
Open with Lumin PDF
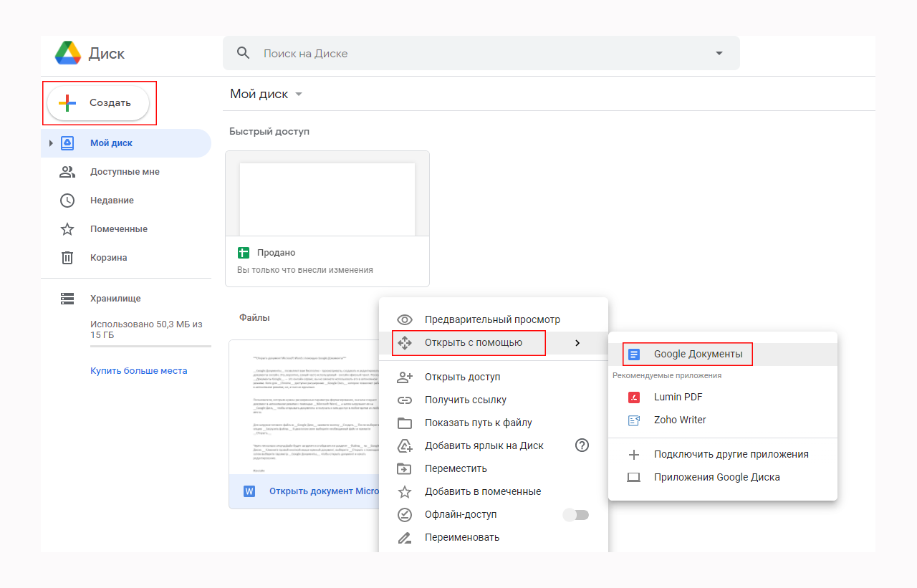(723, 397)
